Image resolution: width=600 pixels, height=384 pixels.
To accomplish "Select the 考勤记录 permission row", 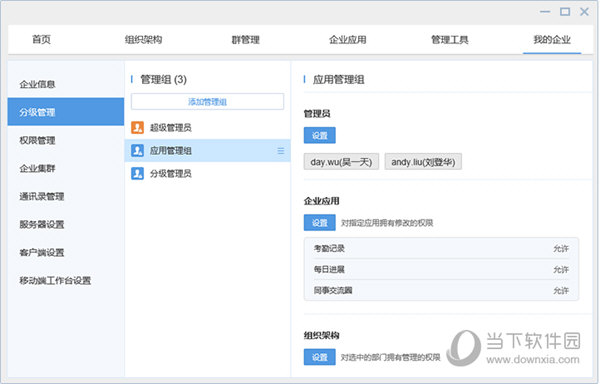I will coord(441,249).
